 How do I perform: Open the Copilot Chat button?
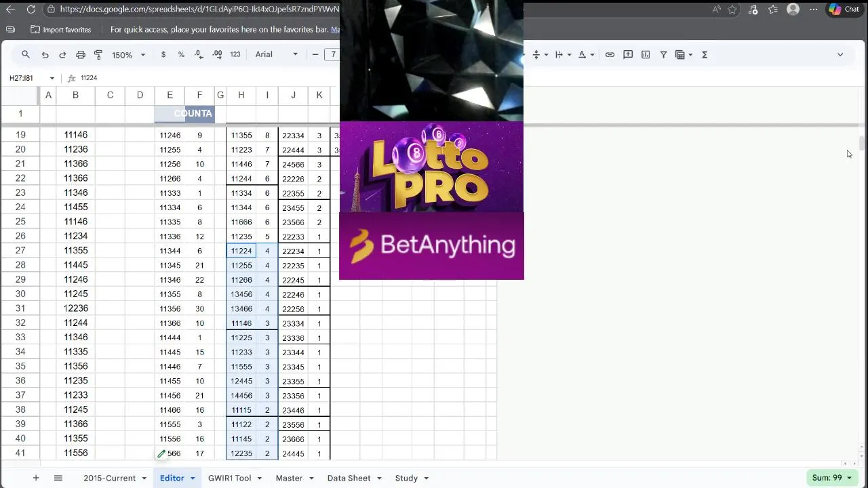click(x=844, y=9)
